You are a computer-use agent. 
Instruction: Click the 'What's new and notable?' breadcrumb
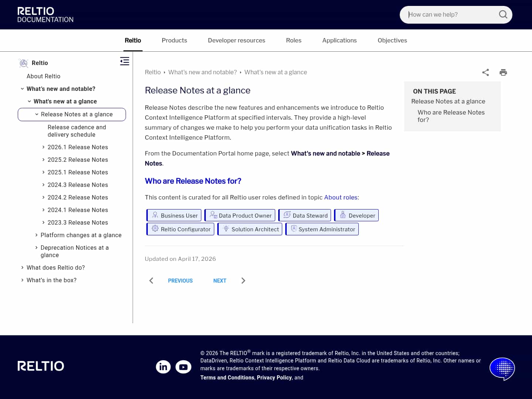click(202, 72)
